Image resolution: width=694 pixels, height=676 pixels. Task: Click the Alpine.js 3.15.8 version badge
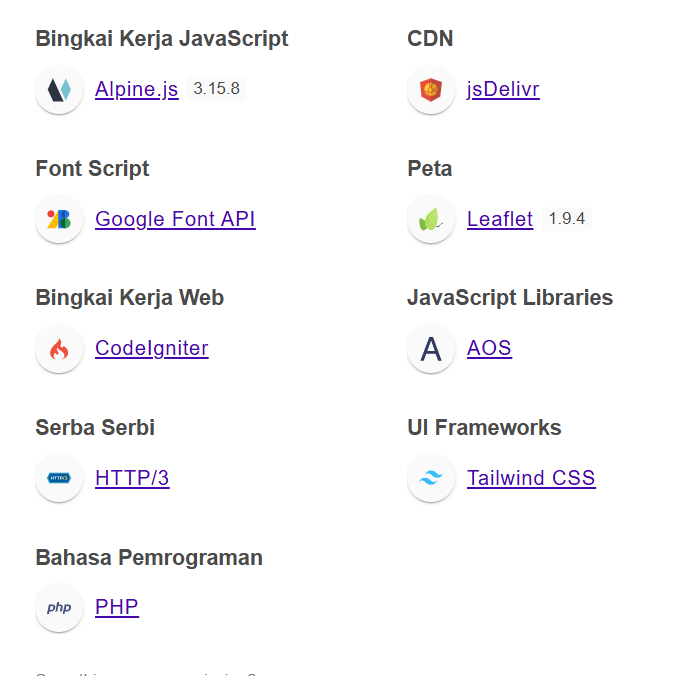coord(216,89)
